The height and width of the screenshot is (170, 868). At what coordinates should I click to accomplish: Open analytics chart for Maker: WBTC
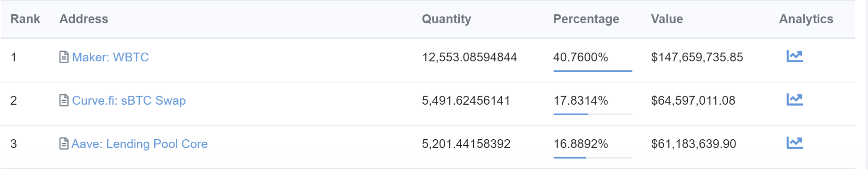click(795, 56)
